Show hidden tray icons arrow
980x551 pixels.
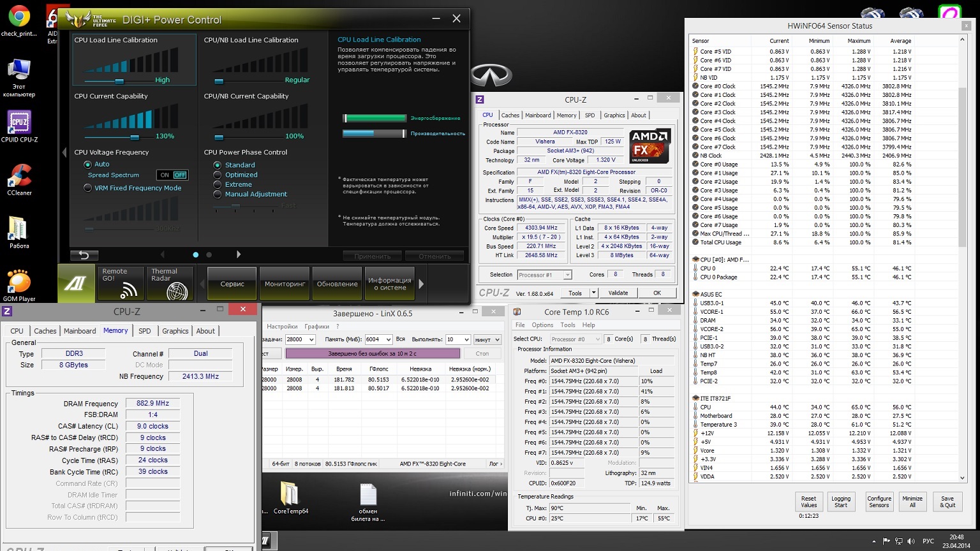point(874,541)
